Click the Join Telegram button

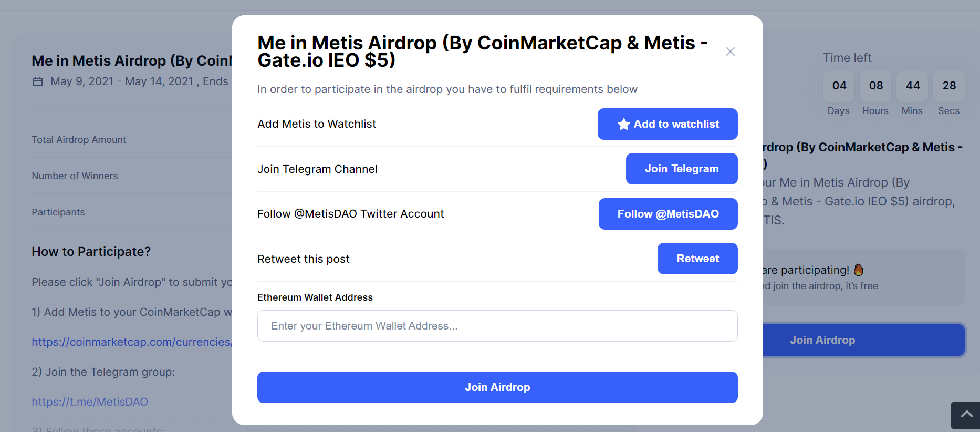[x=682, y=169]
